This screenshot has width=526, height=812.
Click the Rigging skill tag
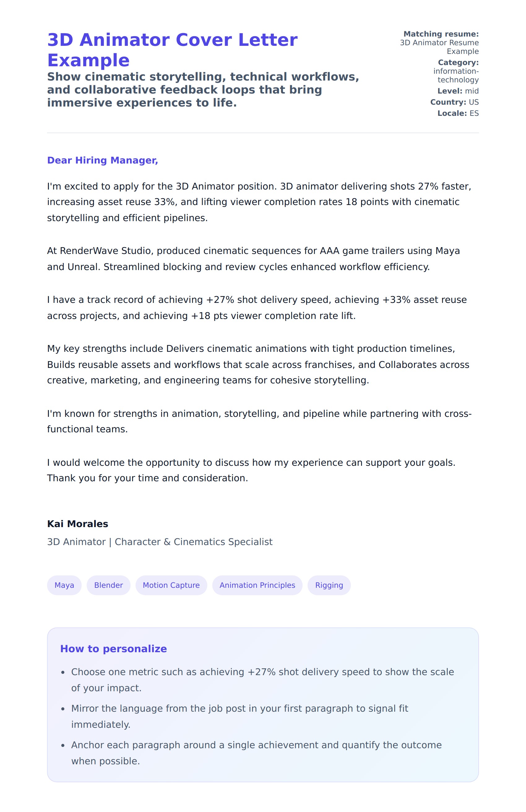click(x=329, y=585)
